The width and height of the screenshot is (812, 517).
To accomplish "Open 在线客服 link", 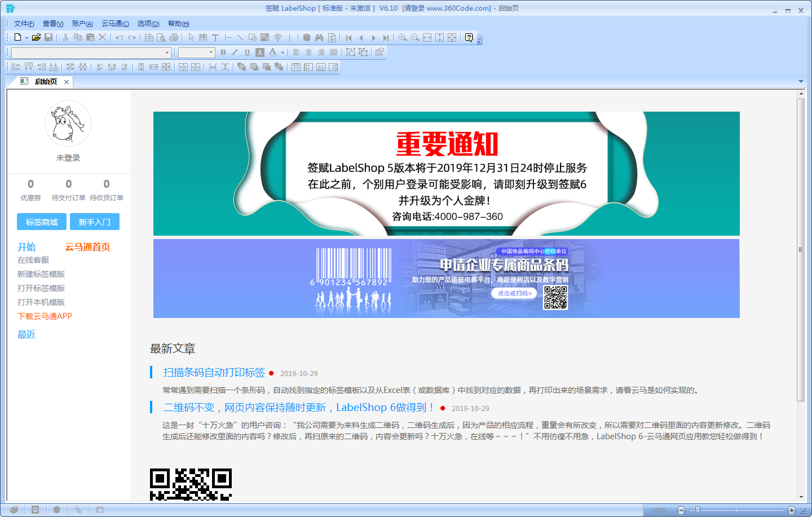I will pyautogui.click(x=33, y=260).
